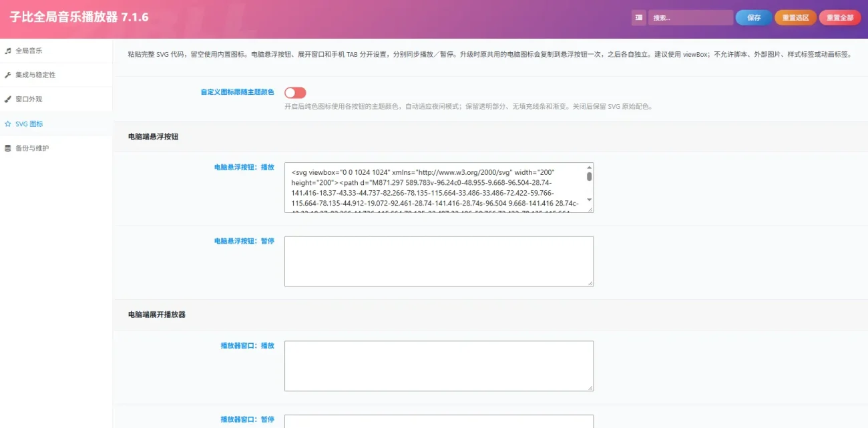Focus the 搜索 search field

[690, 18]
